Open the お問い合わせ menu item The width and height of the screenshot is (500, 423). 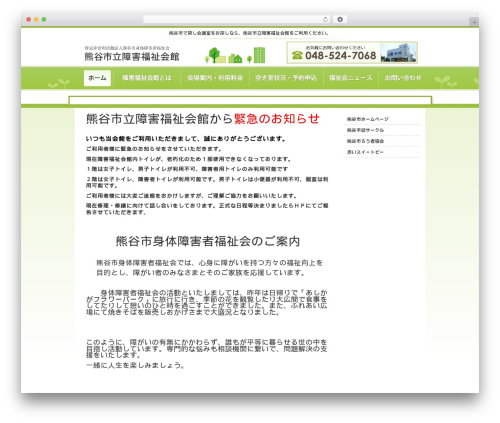click(403, 78)
